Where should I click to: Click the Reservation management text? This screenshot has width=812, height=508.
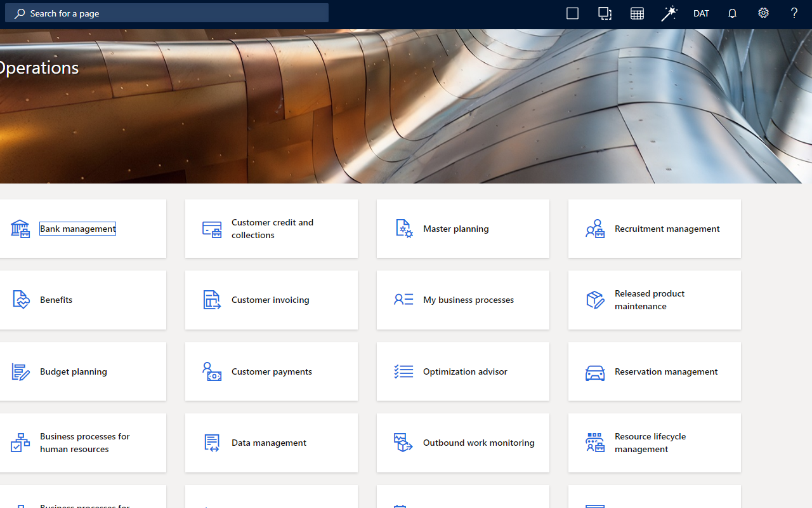pos(666,371)
